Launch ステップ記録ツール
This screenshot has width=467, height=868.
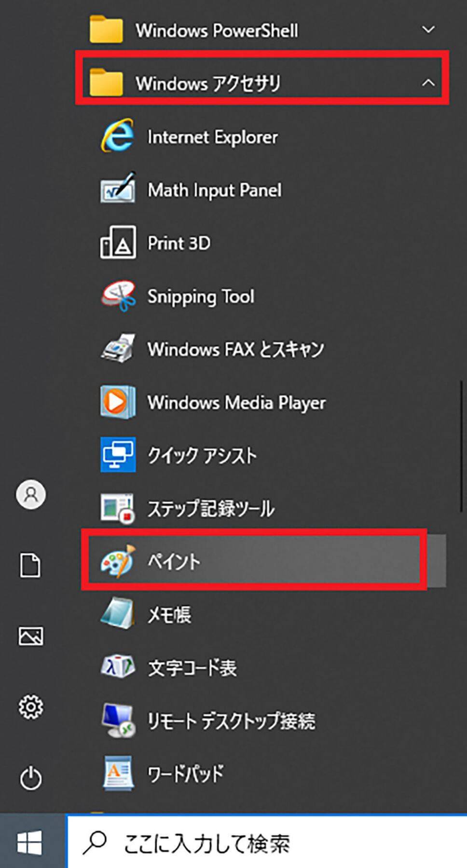[x=210, y=508]
